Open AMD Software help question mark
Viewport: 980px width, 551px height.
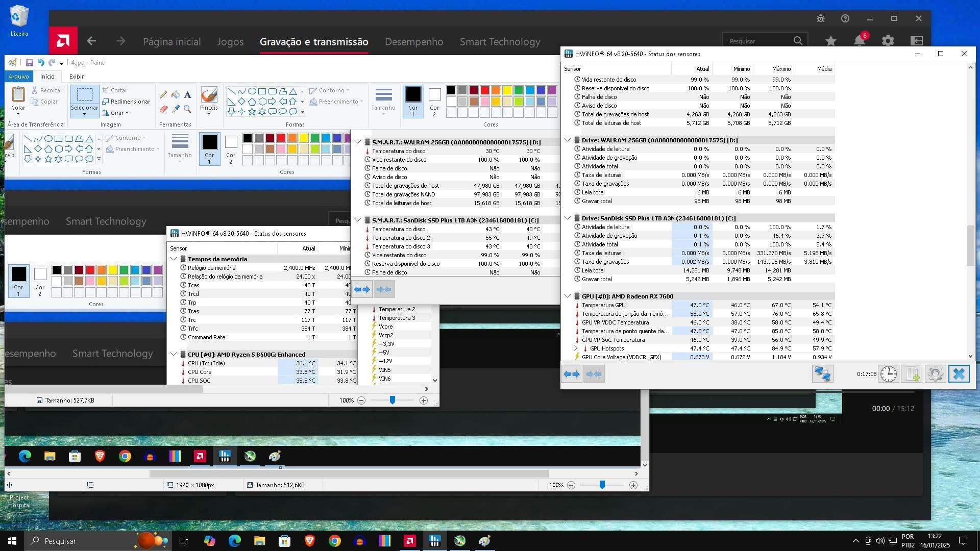pyautogui.click(x=845, y=18)
